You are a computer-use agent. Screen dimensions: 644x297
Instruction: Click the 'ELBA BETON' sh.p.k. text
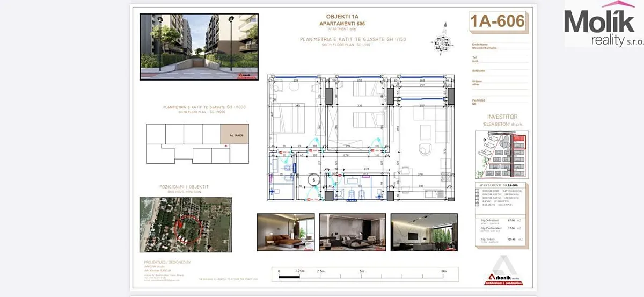click(x=502, y=124)
